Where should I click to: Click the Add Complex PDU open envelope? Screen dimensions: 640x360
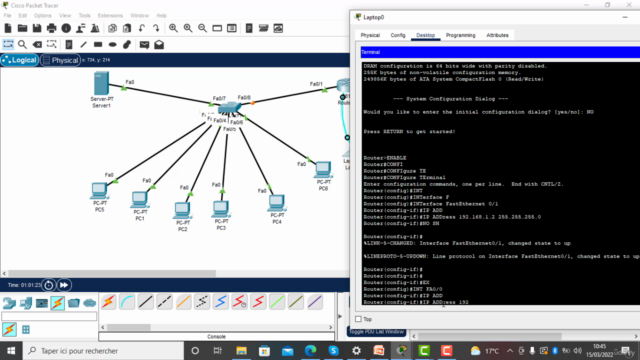159,44
